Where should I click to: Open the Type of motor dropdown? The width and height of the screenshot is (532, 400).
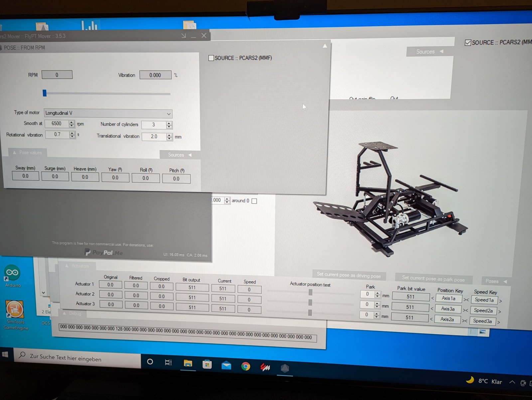click(108, 113)
